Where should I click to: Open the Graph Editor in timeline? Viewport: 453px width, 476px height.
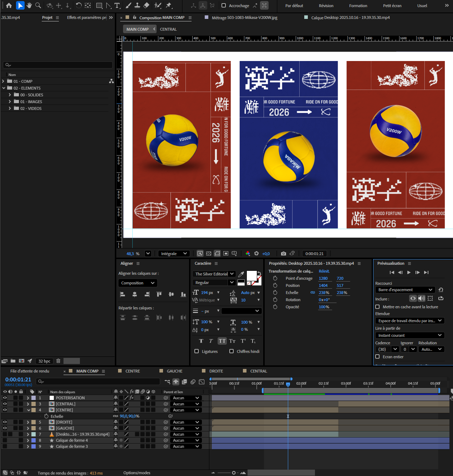tap(202, 382)
